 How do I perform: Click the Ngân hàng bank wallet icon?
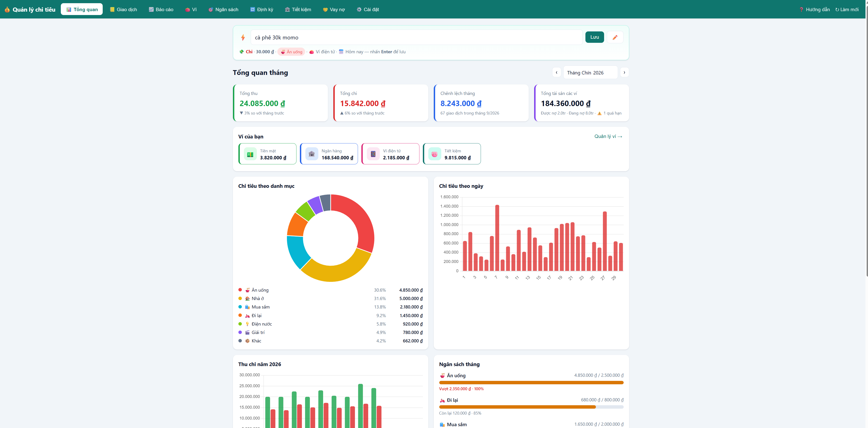(312, 154)
